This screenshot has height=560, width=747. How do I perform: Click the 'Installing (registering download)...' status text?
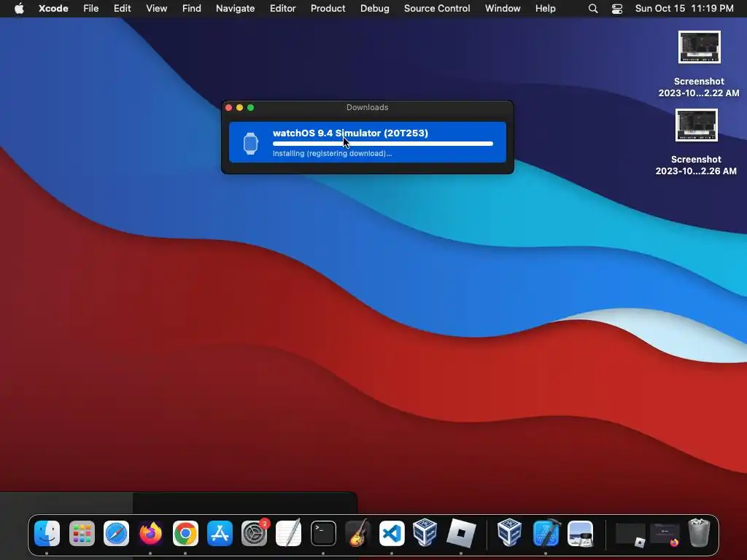(332, 153)
